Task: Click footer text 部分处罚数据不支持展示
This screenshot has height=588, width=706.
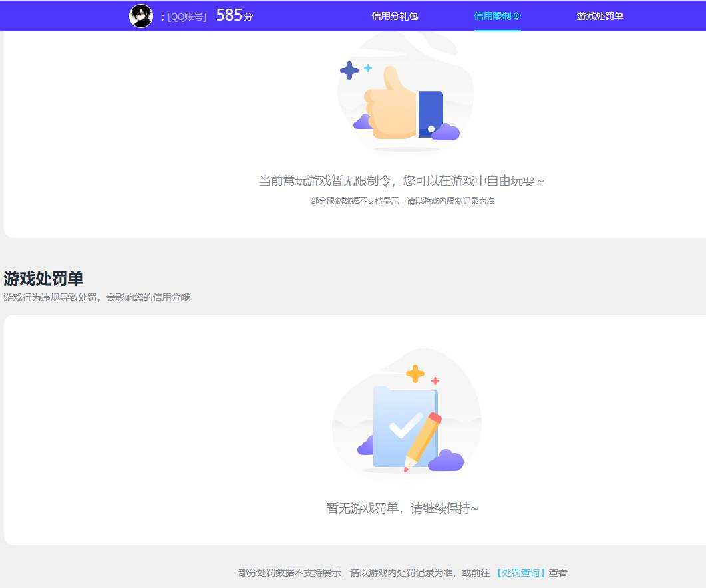Action: point(289,573)
